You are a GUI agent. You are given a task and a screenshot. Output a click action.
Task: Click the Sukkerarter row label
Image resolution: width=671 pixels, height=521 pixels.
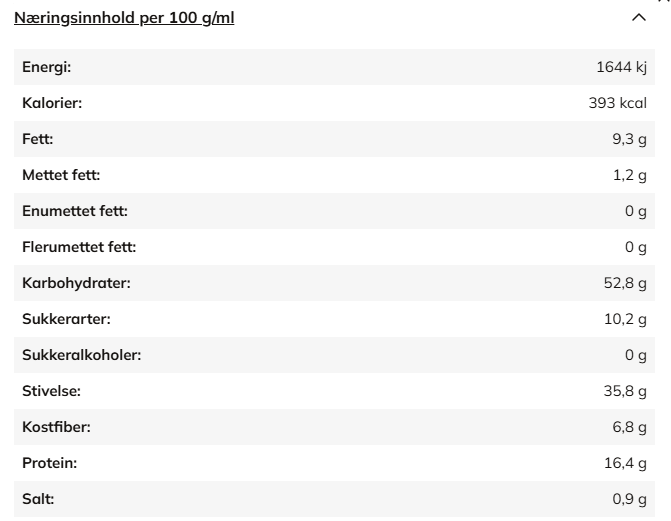coord(66,319)
